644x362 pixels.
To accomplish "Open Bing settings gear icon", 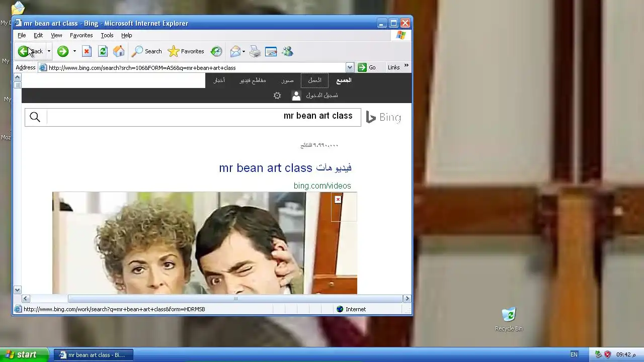I will 277,96.
